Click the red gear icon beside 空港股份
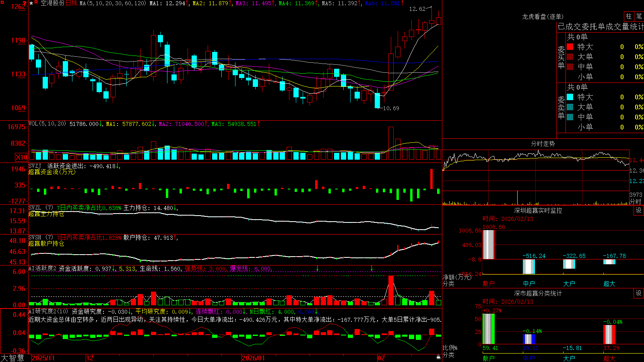The width and height of the screenshot is (644, 362). (37, 3)
